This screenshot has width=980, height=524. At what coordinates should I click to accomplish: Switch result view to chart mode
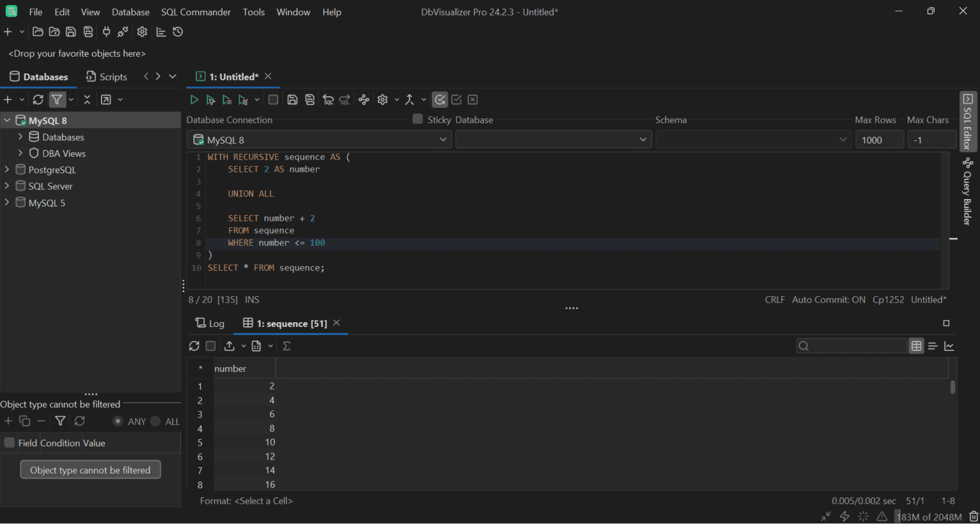pos(950,345)
